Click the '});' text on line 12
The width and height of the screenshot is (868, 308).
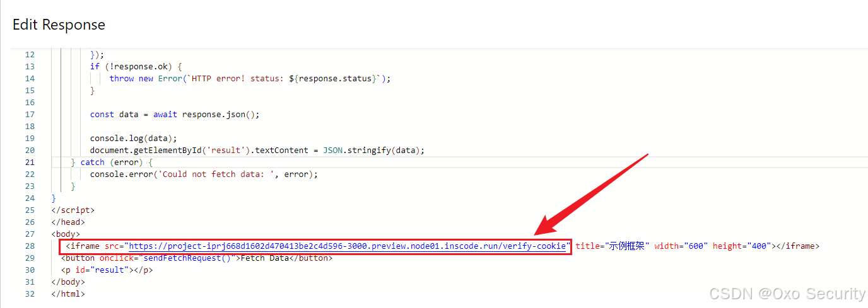point(97,55)
